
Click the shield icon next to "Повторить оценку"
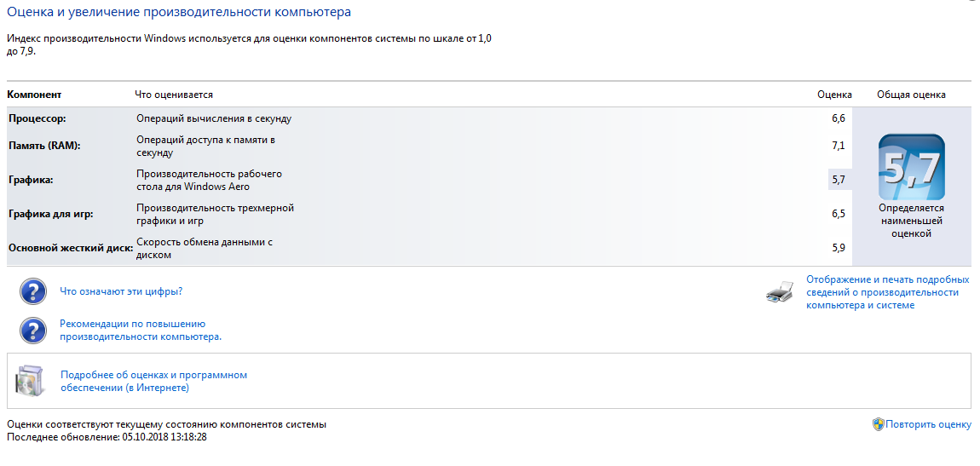point(878,424)
